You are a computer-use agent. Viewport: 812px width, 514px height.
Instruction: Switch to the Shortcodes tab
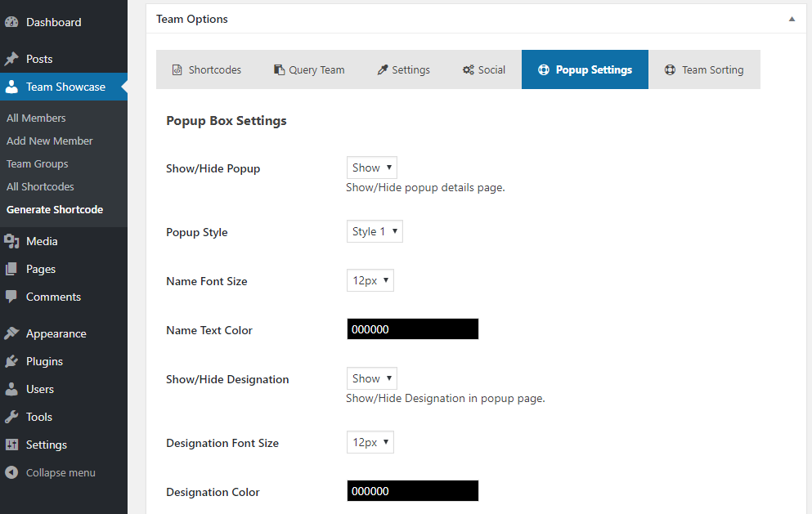(x=207, y=70)
